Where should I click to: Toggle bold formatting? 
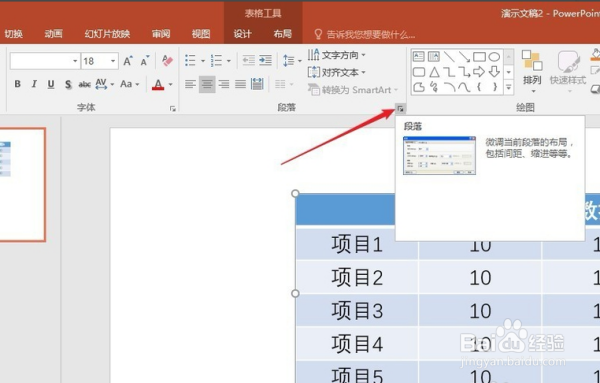pos(18,84)
